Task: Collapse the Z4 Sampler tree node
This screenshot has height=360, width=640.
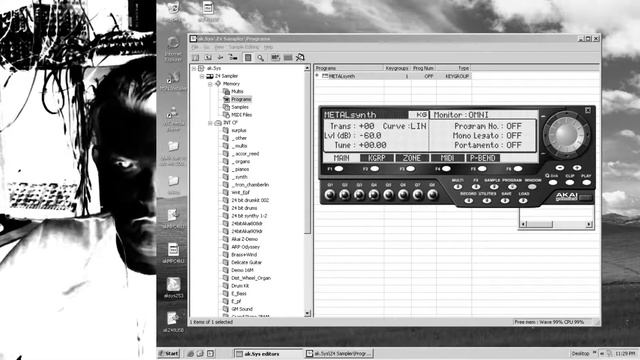Action: [x=202, y=76]
